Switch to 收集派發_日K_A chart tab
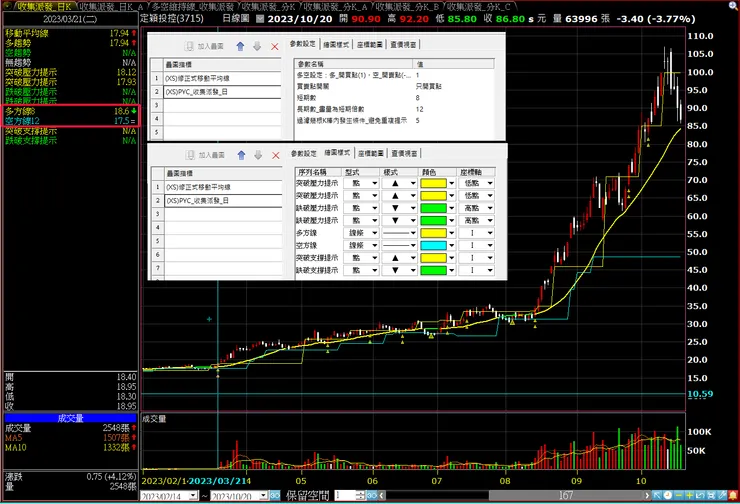Screen dimensions: 740x504 click(x=110, y=7)
